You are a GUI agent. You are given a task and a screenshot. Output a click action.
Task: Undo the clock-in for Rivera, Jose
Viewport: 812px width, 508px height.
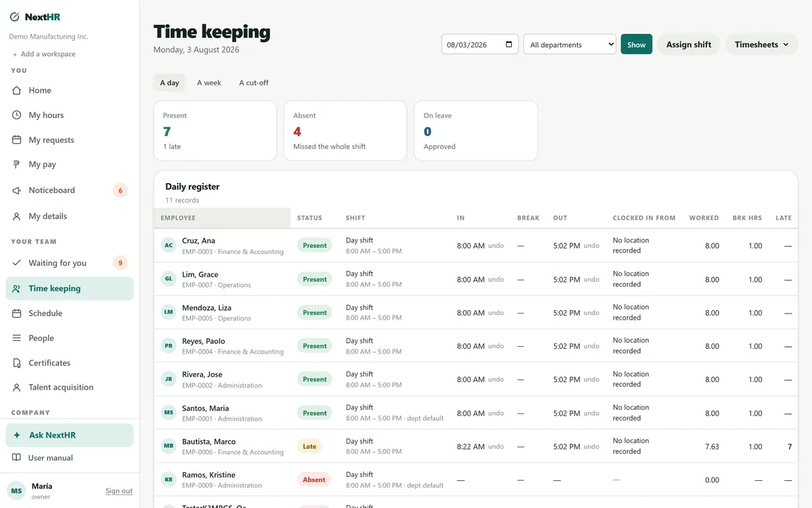pos(496,379)
